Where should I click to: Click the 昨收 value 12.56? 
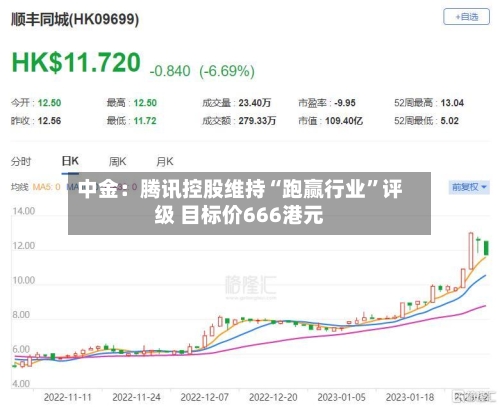pyautogui.click(x=49, y=121)
